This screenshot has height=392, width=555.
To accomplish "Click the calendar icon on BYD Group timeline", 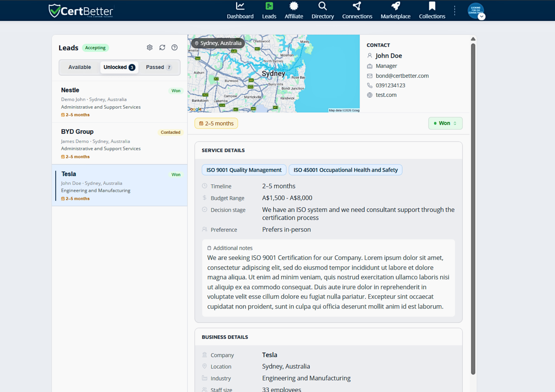I will pos(63,157).
